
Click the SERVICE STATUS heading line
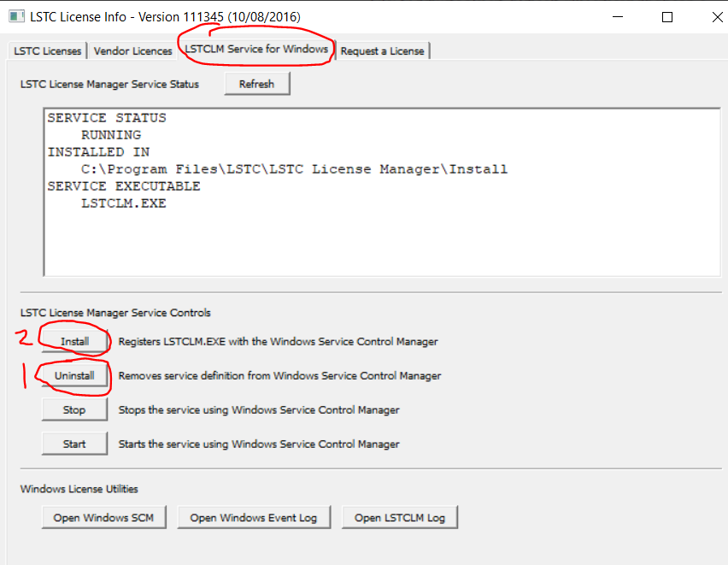click(x=107, y=118)
